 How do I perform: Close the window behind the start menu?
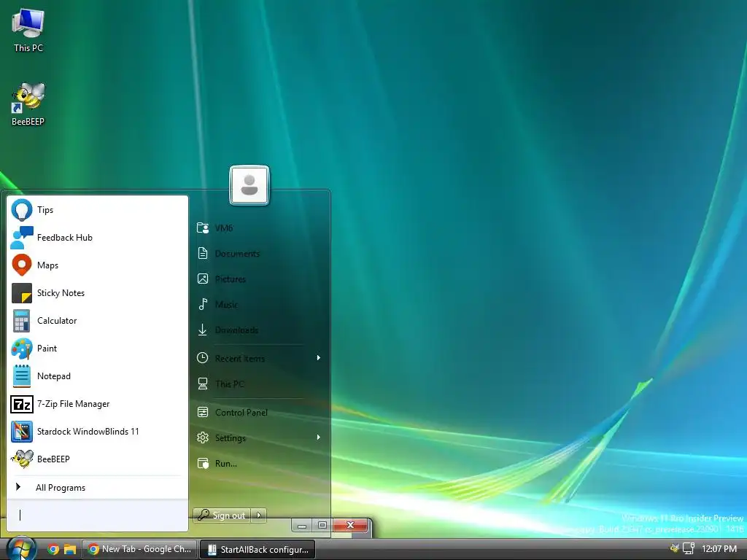point(350,525)
